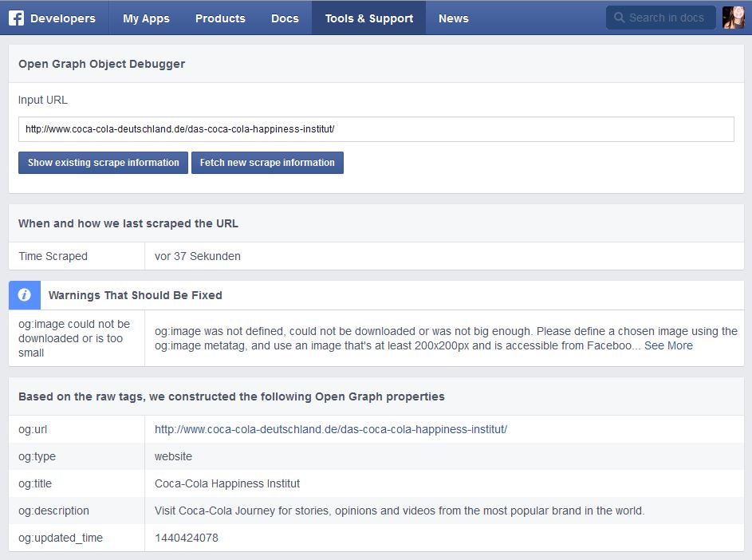752x560 pixels.
Task: Click the search magnifier icon
Action: tap(619, 18)
